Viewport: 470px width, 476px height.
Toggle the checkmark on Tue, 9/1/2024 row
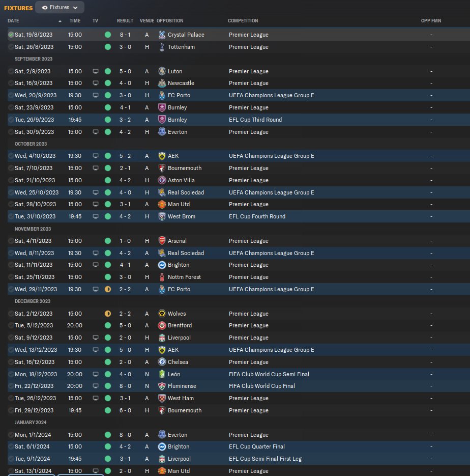(x=11, y=459)
